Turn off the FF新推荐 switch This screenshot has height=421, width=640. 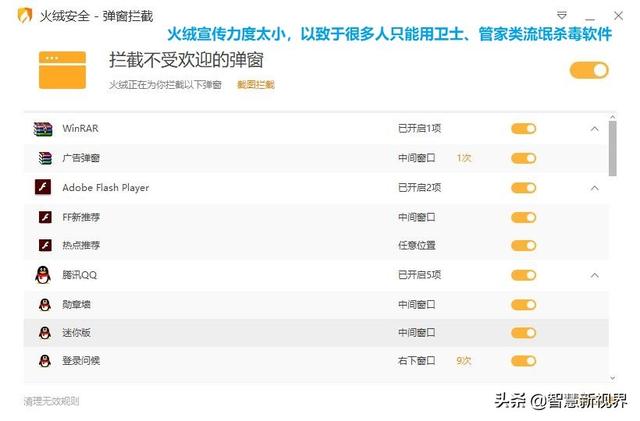[x=524, y=217]
